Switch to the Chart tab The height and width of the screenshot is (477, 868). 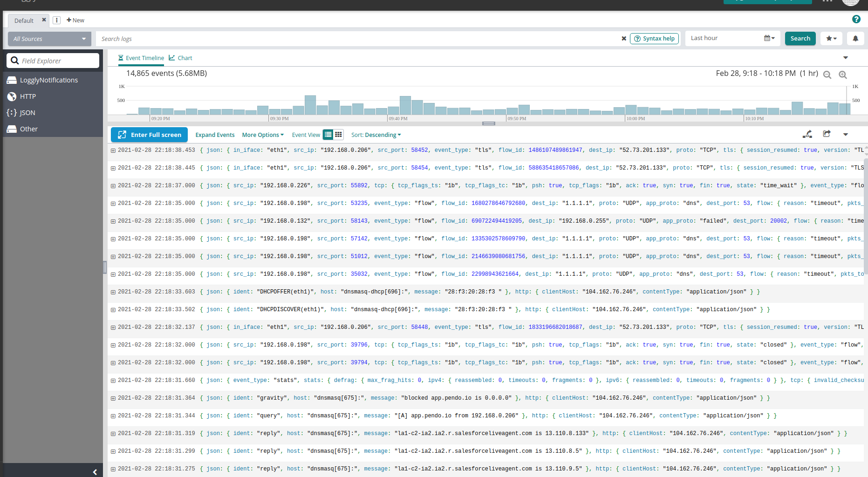coord(181,58)
